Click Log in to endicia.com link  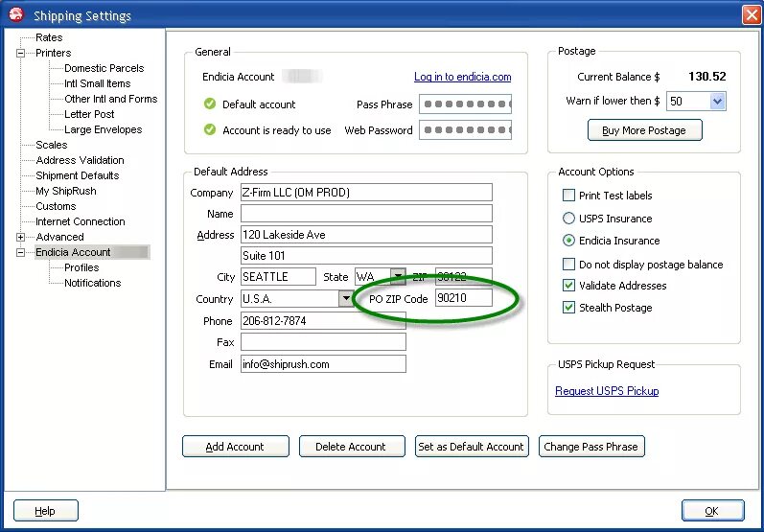coord(462,77)
